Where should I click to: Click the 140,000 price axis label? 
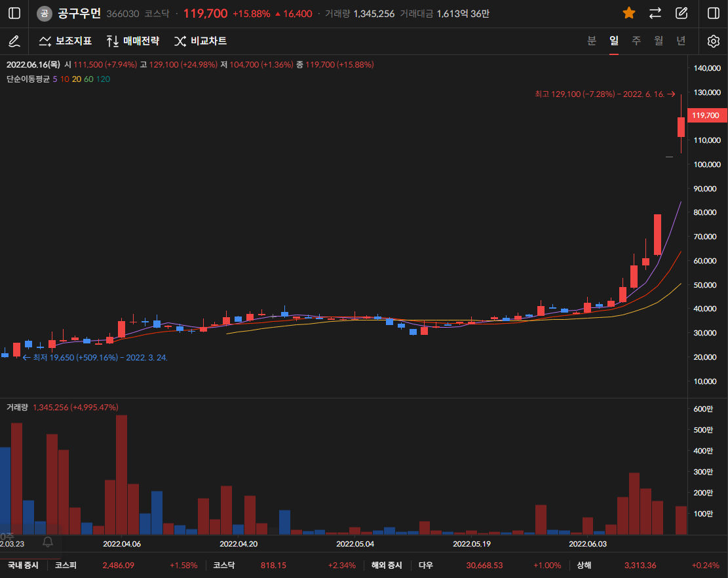[x=707, y=68]
